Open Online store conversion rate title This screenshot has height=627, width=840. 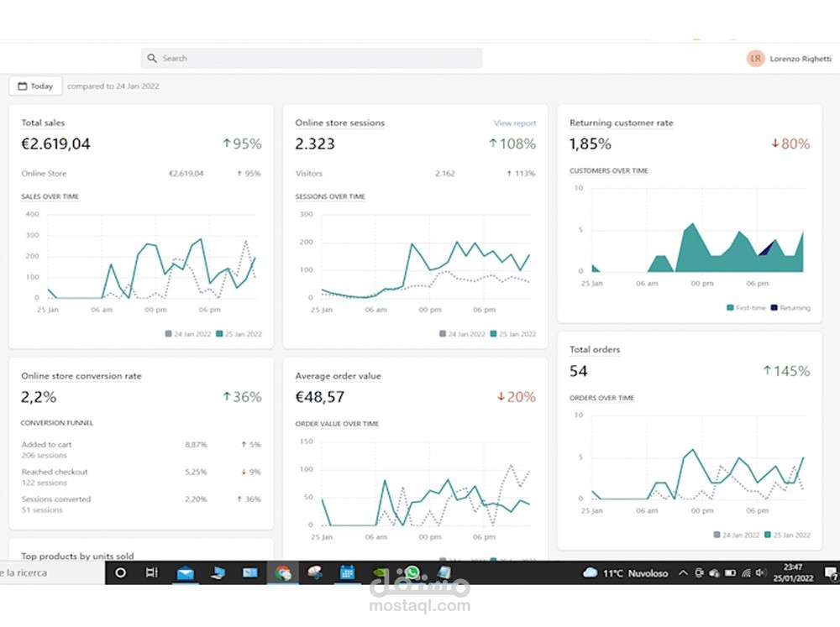[81, 376]
